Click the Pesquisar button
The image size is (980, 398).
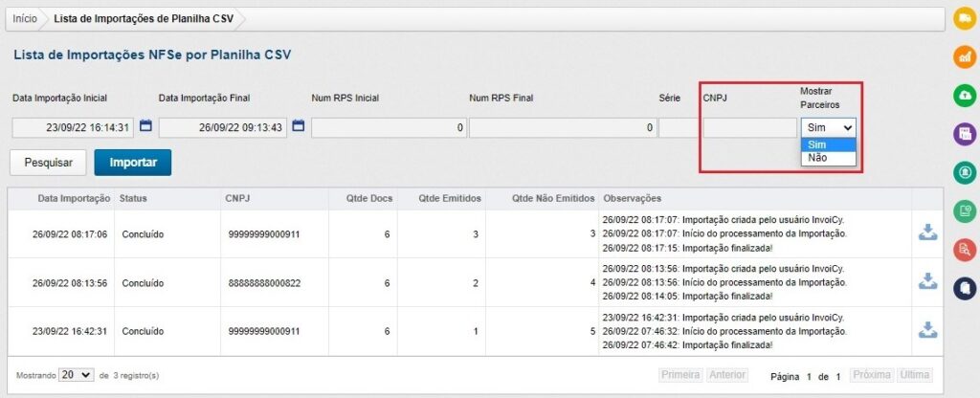pyautogui.click(x=48, y=163)
